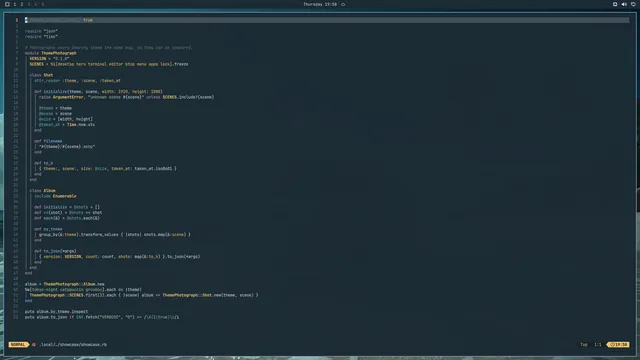The image size is (640, 360).
Task: Click the VERSION constant line
Action: pos(49,58)
